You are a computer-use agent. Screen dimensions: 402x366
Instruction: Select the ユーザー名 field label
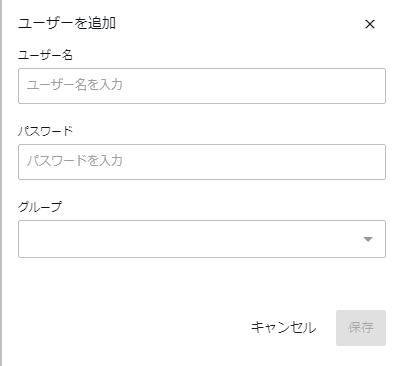point(45,55)
